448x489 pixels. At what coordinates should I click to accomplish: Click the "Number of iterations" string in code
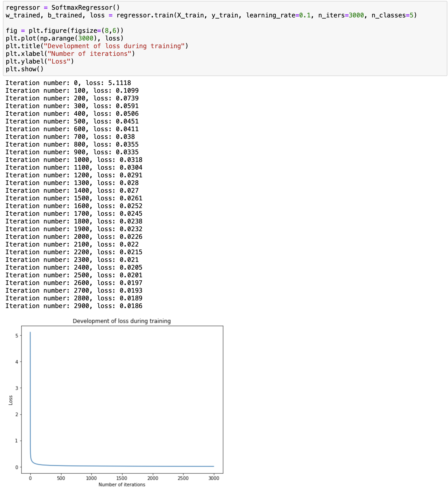click(x=89, y=54)
